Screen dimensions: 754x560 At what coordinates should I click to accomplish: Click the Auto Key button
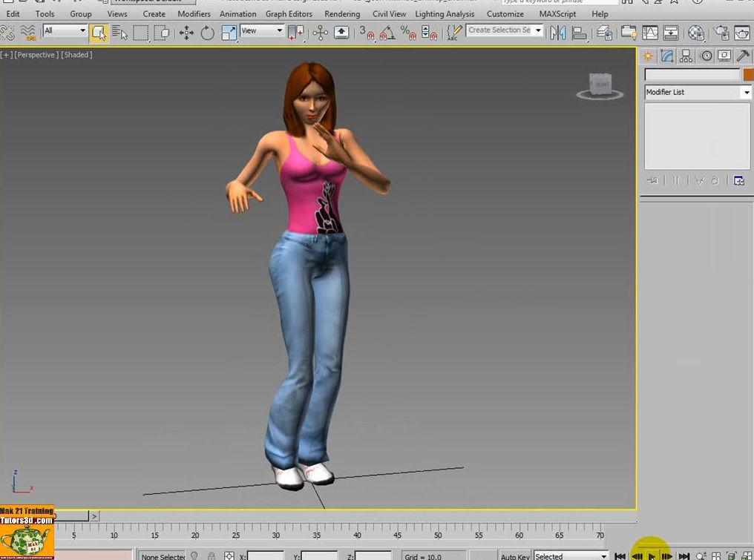point(515,556)
